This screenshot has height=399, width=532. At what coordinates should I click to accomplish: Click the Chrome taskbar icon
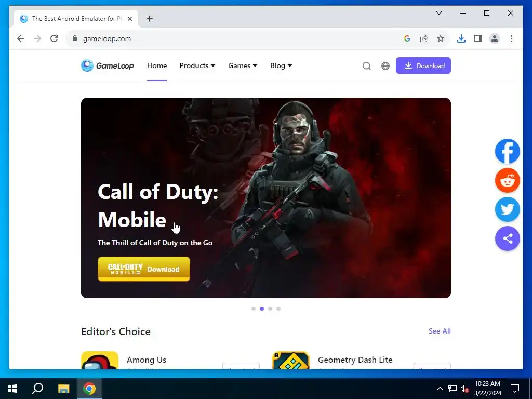[x=89, y=389]
